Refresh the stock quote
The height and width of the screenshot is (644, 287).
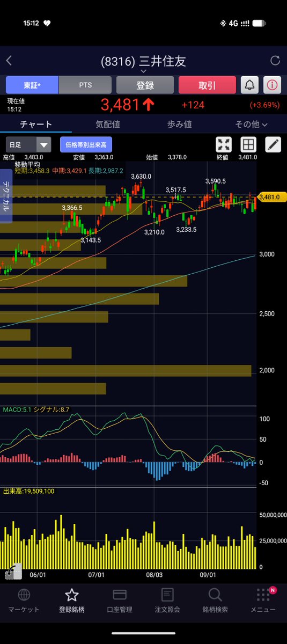pyautogui.click(x=275, y=61)
